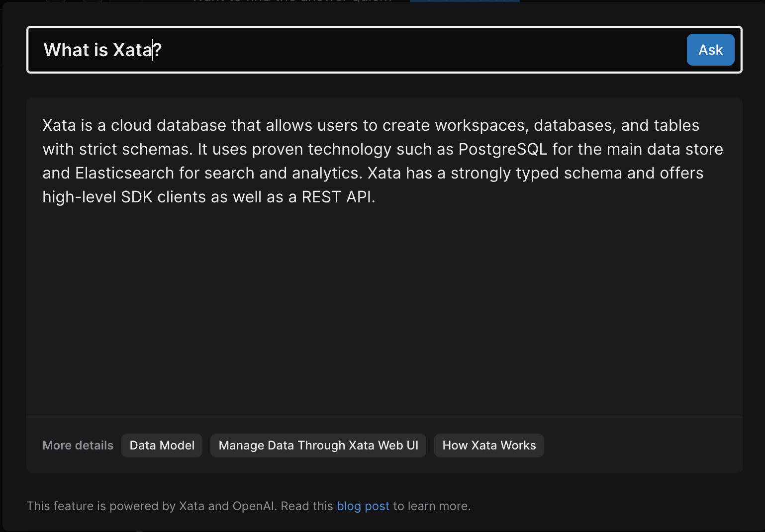Click the empty area below the answer text

383,308
